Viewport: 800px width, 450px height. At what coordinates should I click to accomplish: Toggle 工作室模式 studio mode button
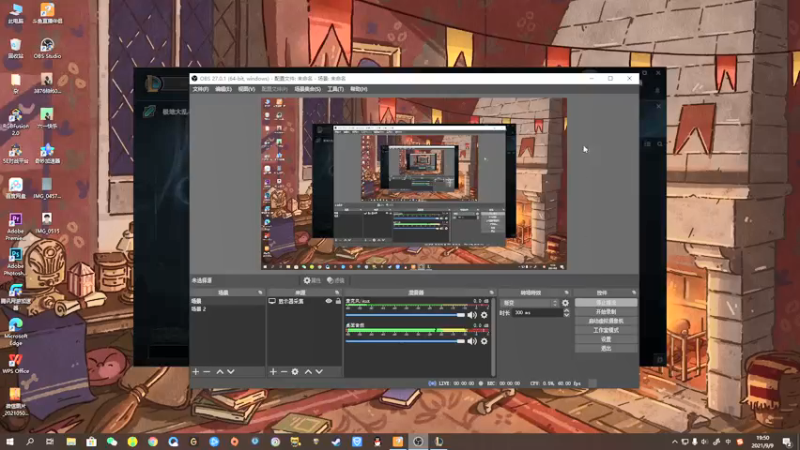(606, 330)
